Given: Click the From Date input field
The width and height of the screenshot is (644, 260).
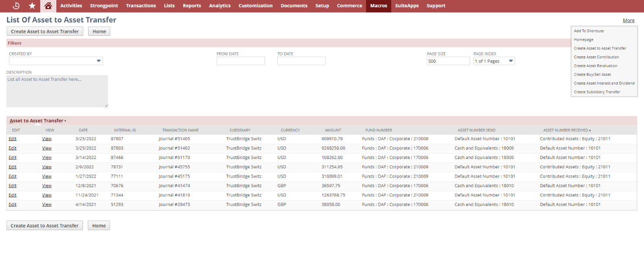Looking at the screenshot, I should click(240, 61).
